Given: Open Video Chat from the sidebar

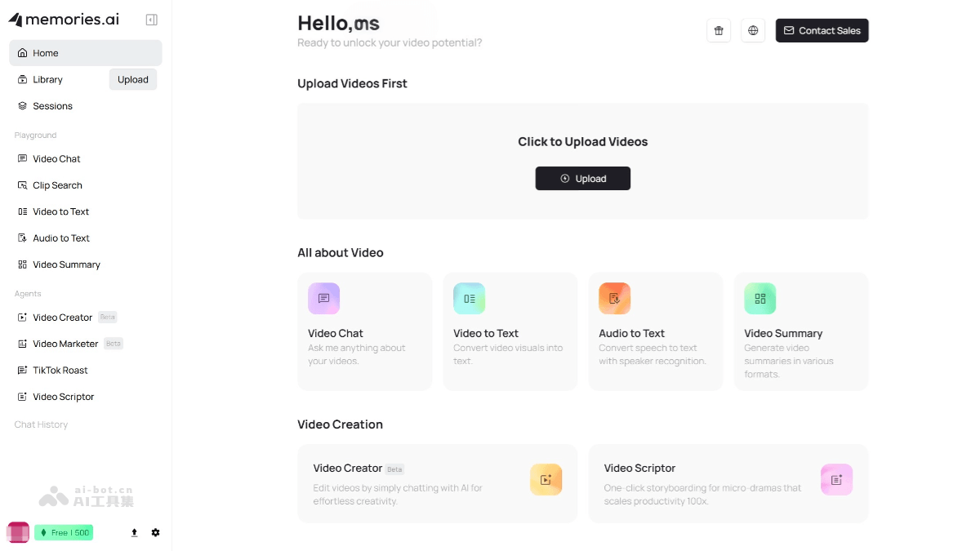Looking at the screenshot, I should pos(56,158).
